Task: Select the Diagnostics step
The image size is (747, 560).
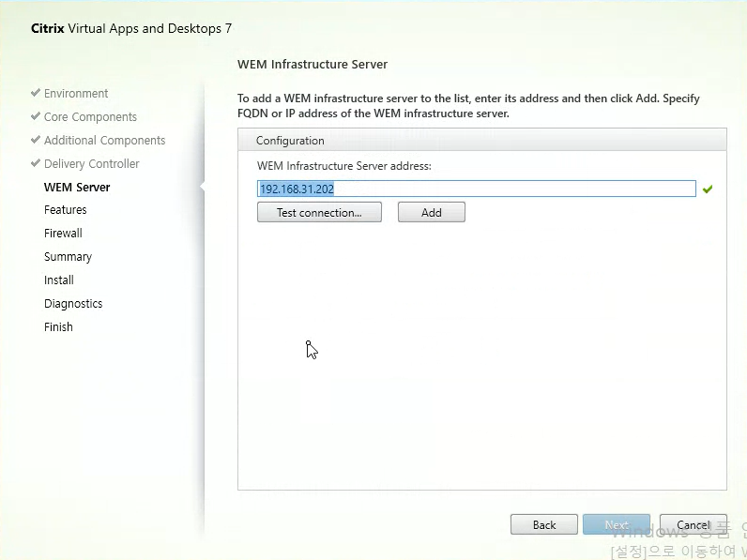Action: point(73,303)
